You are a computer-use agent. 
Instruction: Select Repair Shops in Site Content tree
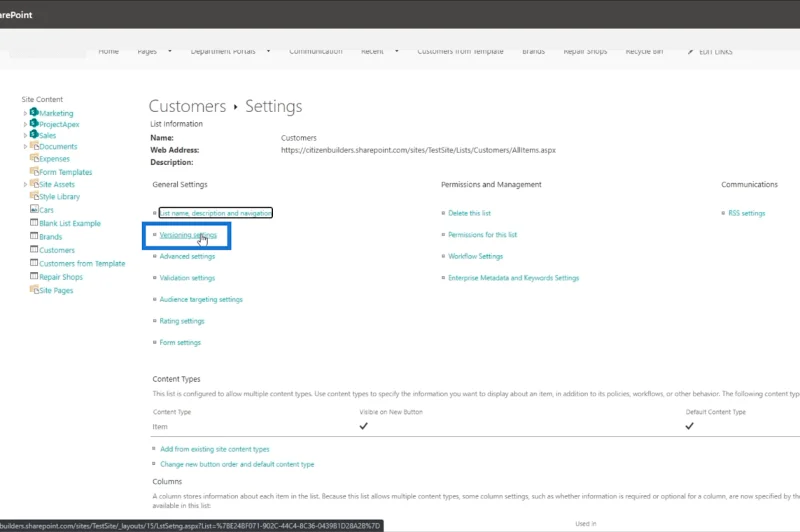pos(61,277)
